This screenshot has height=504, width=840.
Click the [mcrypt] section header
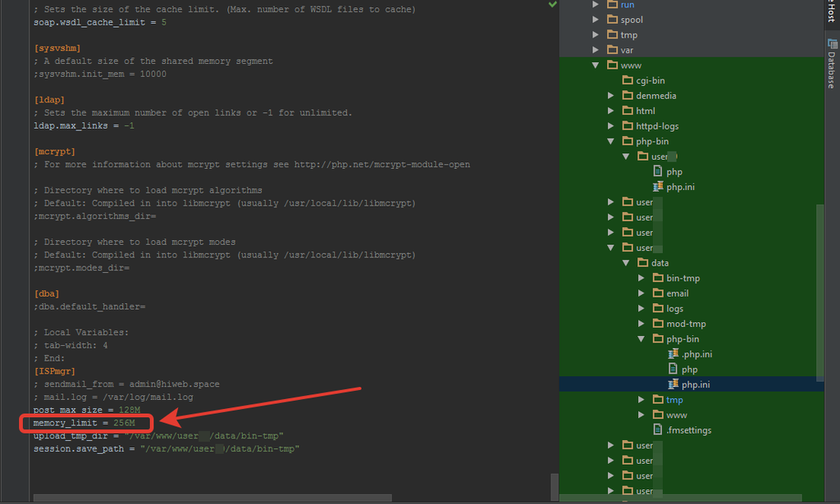[x=54, y=152]
